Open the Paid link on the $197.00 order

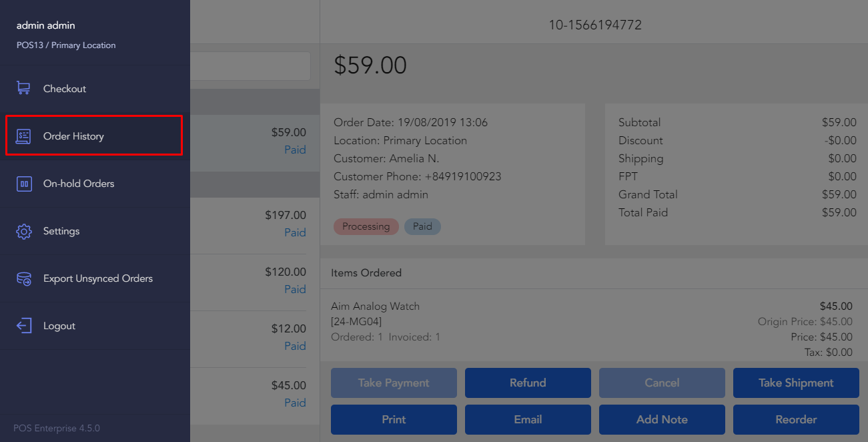[x=295, y=232]
